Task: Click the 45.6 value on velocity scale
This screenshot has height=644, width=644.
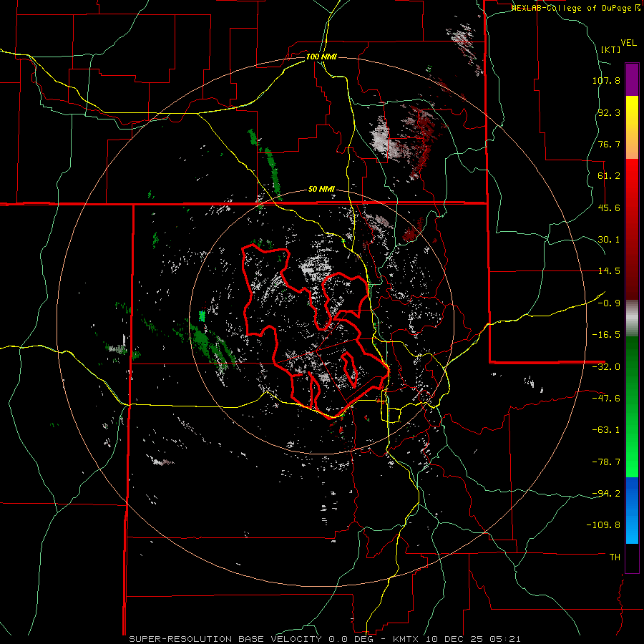Action: point(609,208)
